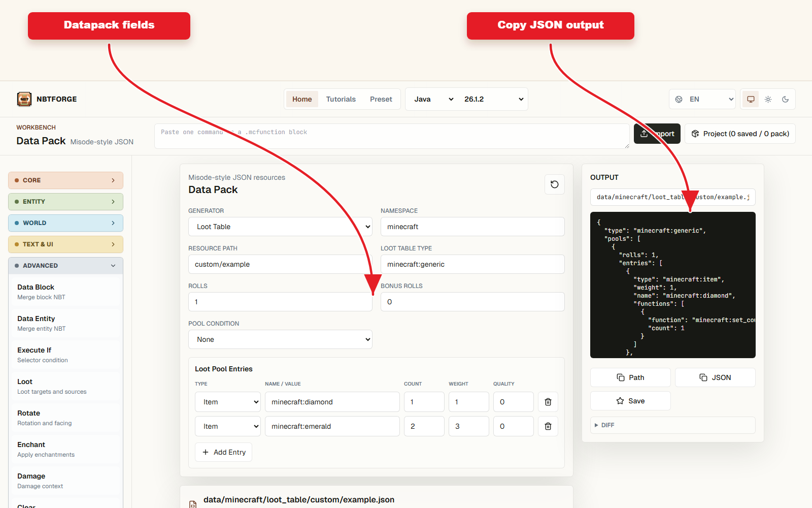The width and height of the screenshot is (812, 508).
Task: Switch to light theme sun icon
Action: (x=768, y=99)
